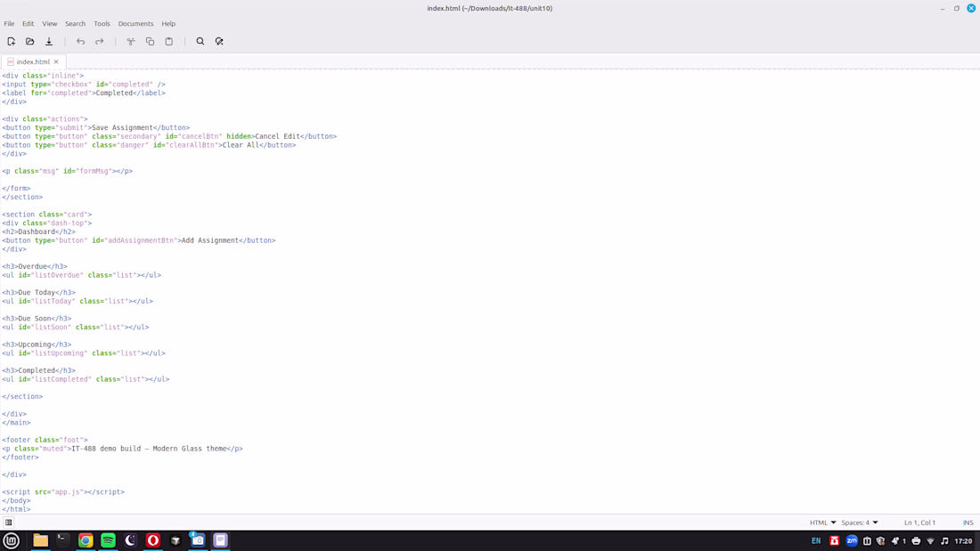Open the cube app in taskbar
The image size is (980, 551).
pos(176,540)
